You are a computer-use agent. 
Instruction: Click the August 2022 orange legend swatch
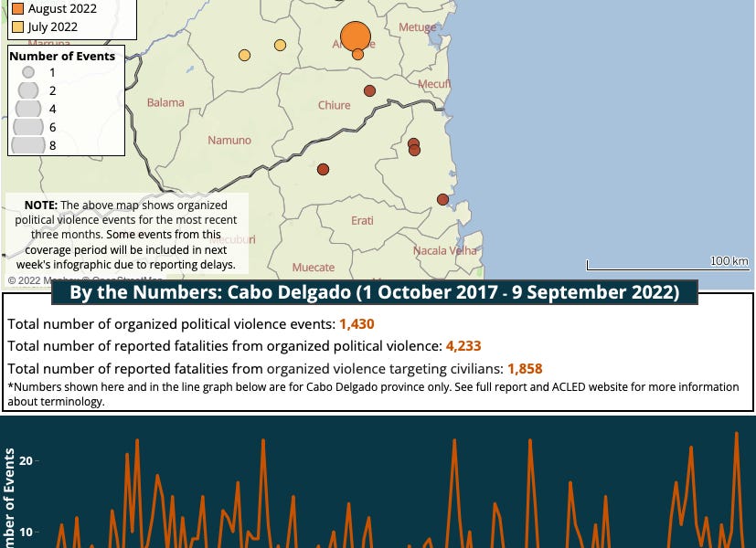[x=17, y=9]
